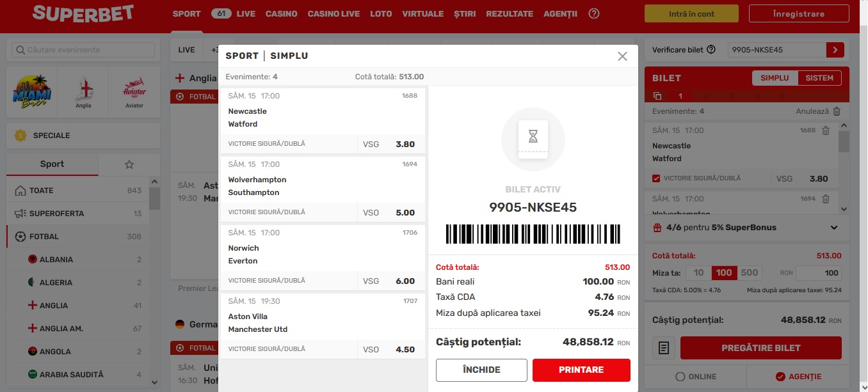Set stake to 500 RON
This screenshot has width=868, height=392.
click(x=750, y=273)
